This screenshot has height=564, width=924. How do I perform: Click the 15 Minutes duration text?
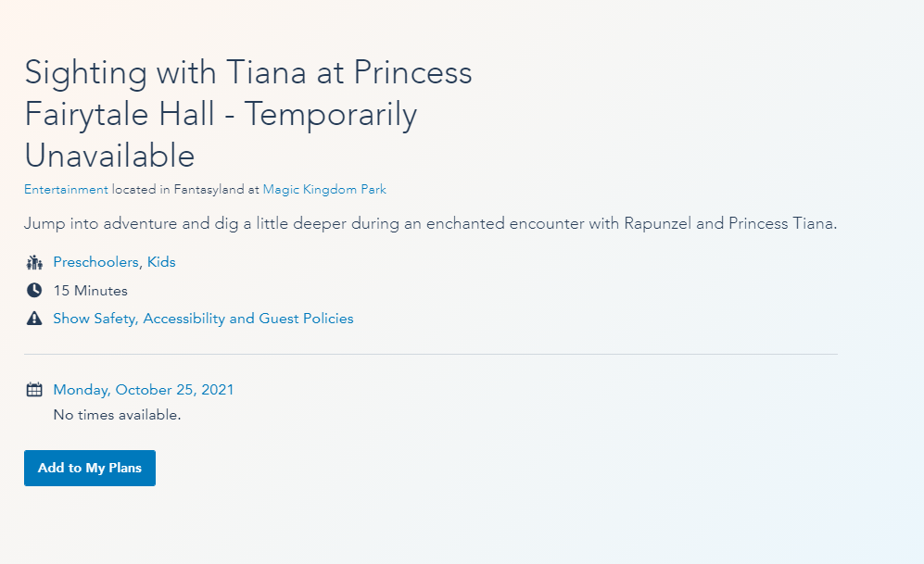click(90, 291)
